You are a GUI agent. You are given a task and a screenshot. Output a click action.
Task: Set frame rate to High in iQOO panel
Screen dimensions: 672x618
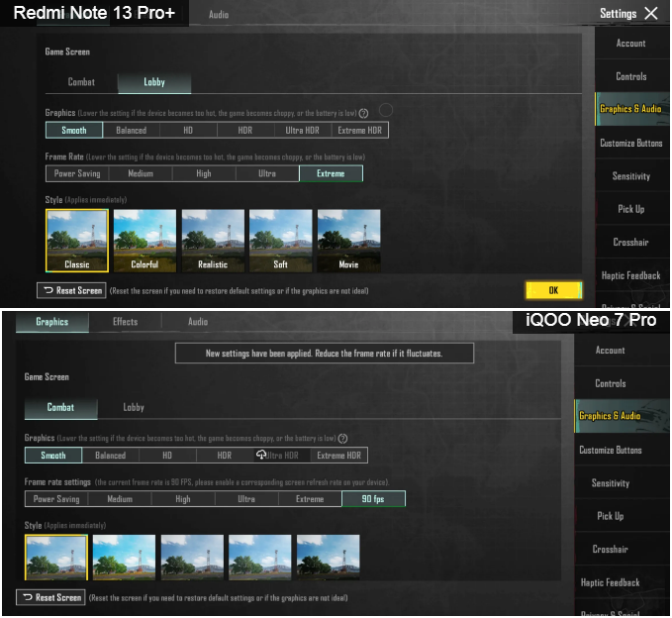[183, 499]
